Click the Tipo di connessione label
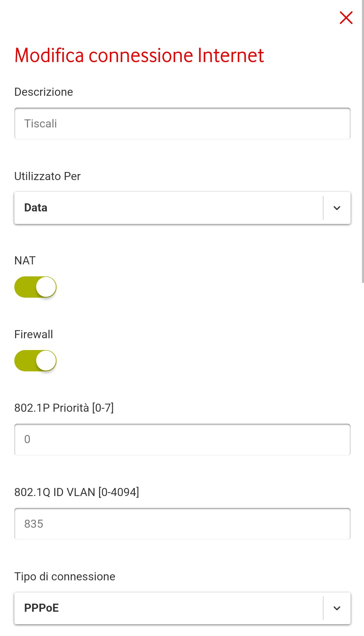Image resolution: width=364 pixels, height=636 pixels. tap(65, 577)
